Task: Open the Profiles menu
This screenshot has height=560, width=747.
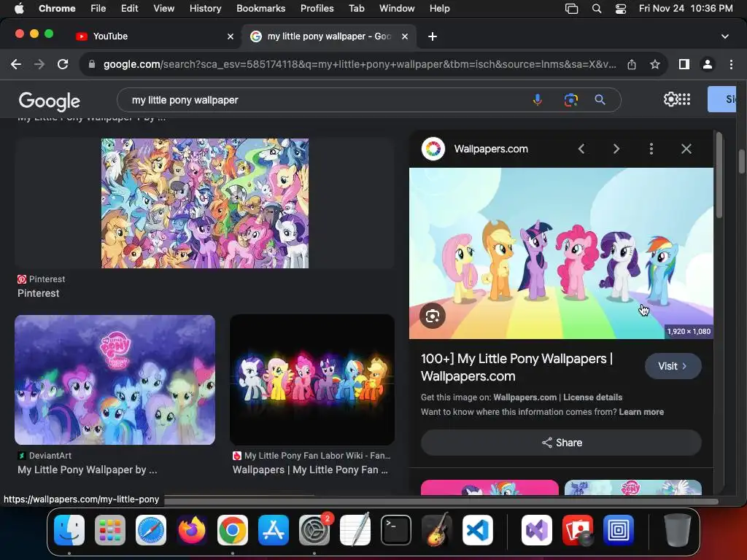Action: click(317, 9)
